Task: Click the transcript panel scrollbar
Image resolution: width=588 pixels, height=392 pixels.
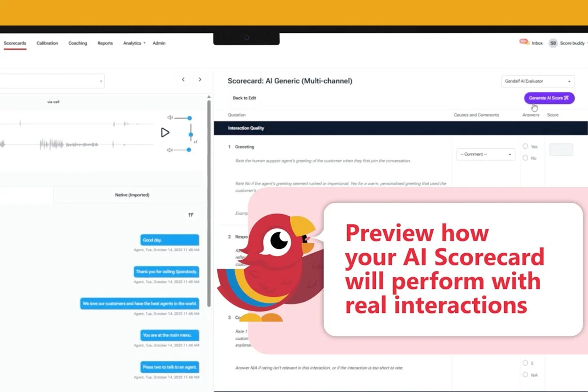Action: tap(209, 202)
